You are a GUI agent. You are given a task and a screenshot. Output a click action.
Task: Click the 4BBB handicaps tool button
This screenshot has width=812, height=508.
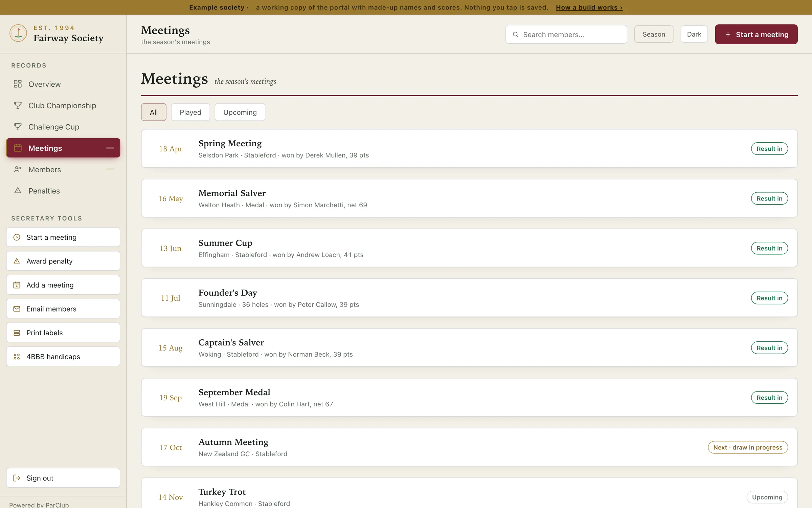click(x=63, y=357)
